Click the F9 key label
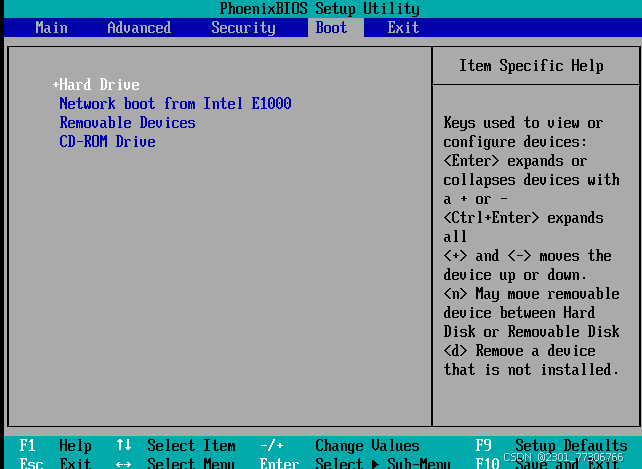 tap(483, 445)
